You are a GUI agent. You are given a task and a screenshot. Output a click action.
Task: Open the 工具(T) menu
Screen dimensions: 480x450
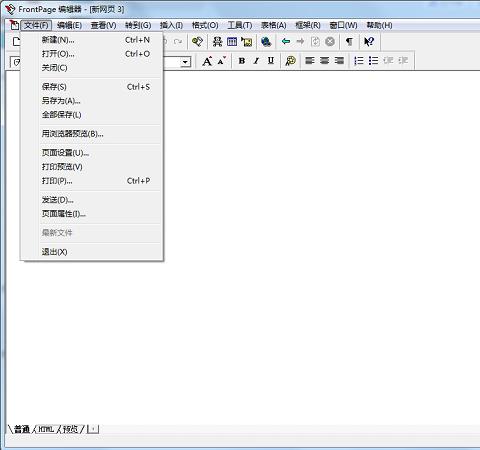pyautogui.click(x=240, y=25)
